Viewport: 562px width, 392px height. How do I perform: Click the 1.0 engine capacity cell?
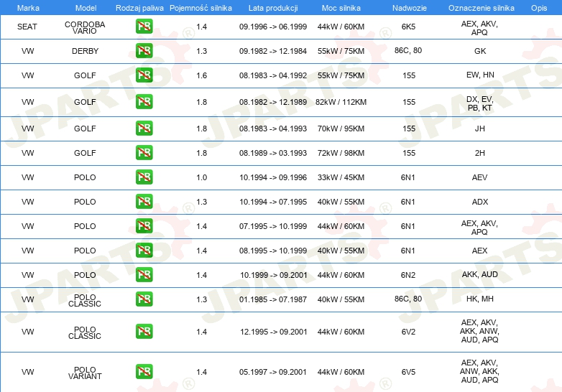click(201, 177)
